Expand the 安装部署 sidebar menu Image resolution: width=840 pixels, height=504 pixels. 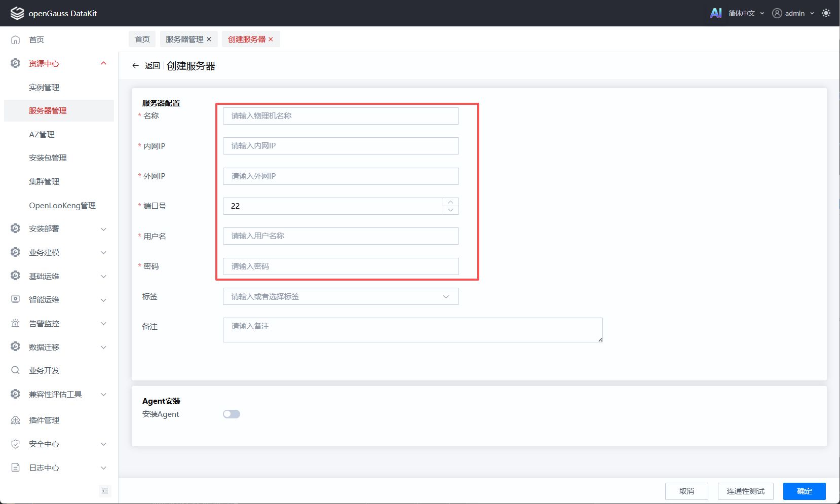(59, 228)
